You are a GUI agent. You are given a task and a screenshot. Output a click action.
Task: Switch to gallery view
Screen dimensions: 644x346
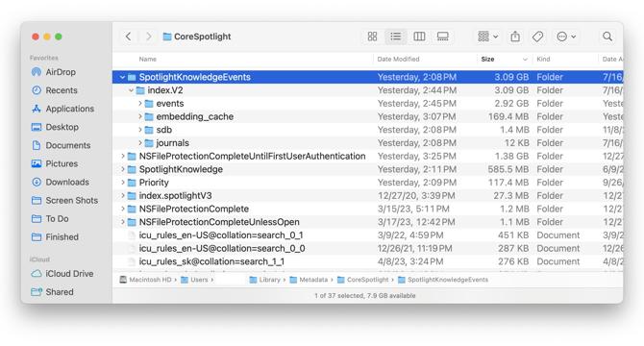pyautogui.click(x=442, y=37)
